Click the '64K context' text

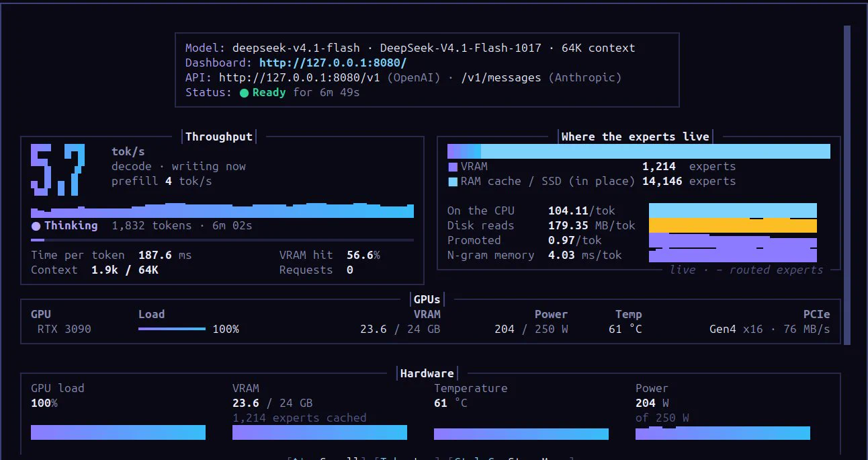pyautogui.click(x=599, y=48)
